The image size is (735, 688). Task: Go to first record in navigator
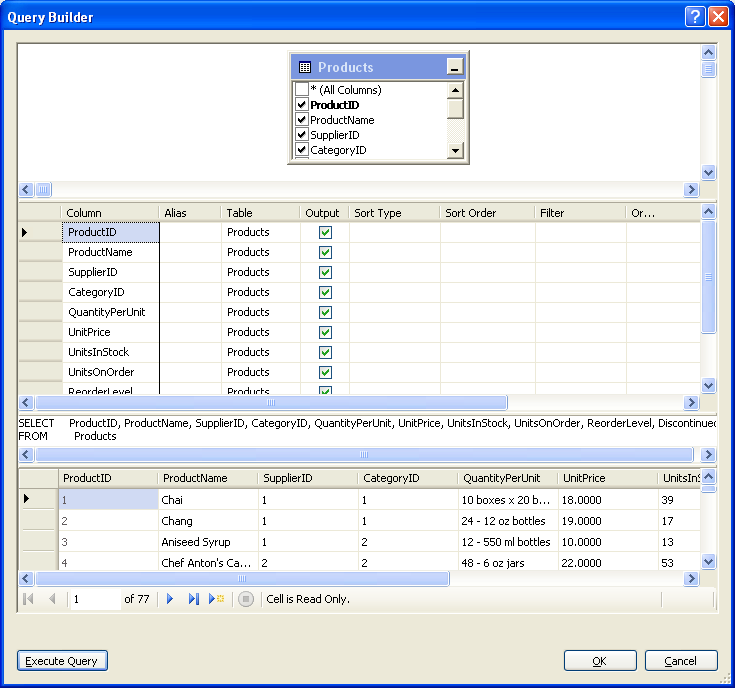[28, 599]
